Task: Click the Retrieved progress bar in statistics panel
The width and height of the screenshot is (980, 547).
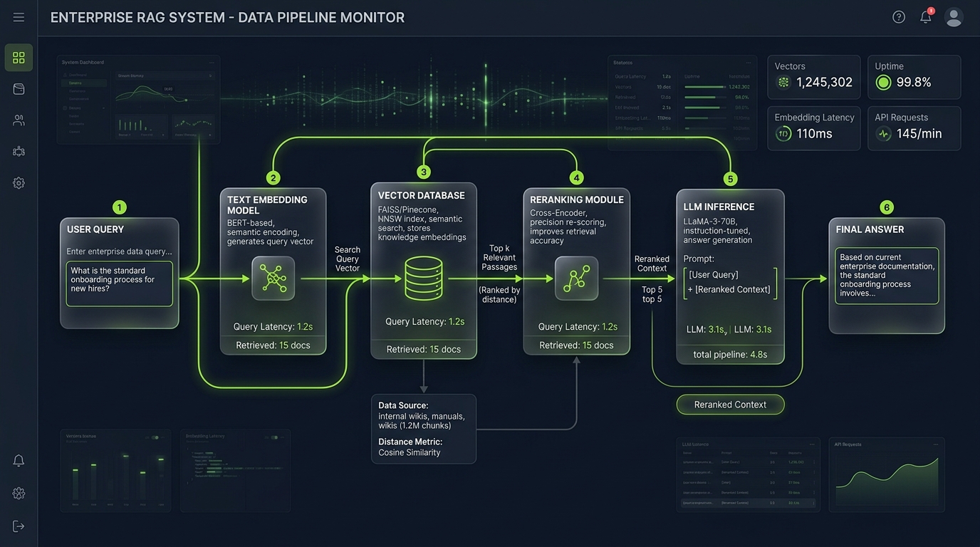Action: pos(704,97)
